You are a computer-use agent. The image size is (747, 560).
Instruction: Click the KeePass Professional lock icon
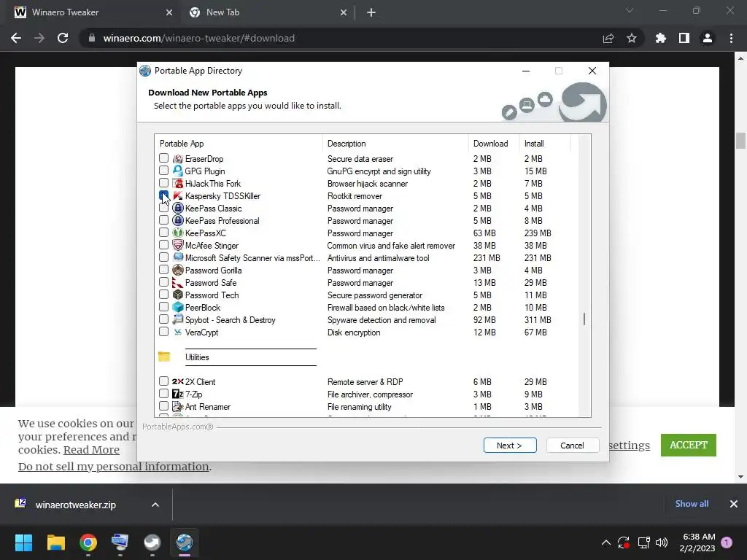(178, 220)
